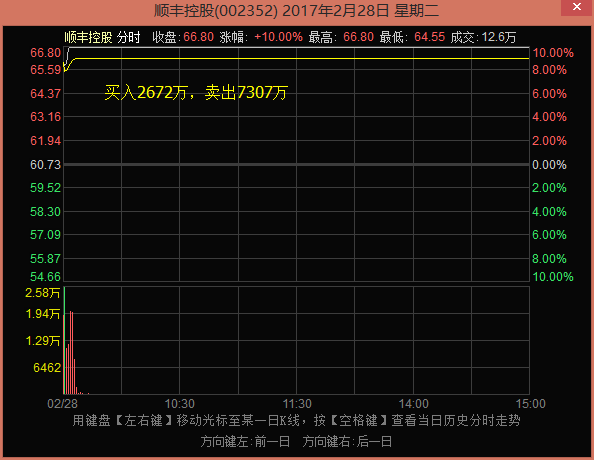
Task: Click the 15:00 closing time marker
Action: point(530,404)
